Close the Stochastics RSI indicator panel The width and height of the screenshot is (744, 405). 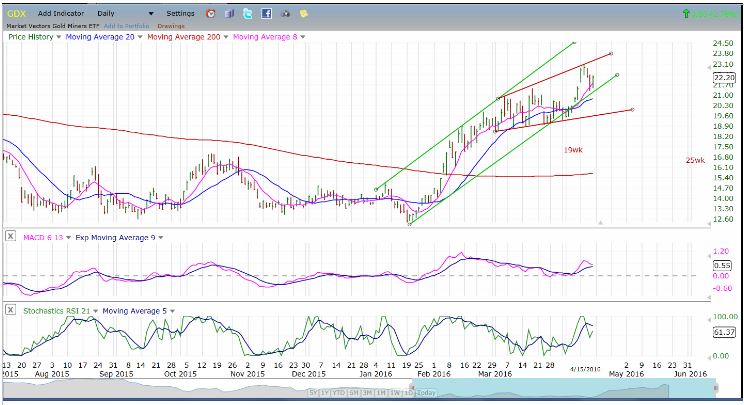(x=10, y=310)
